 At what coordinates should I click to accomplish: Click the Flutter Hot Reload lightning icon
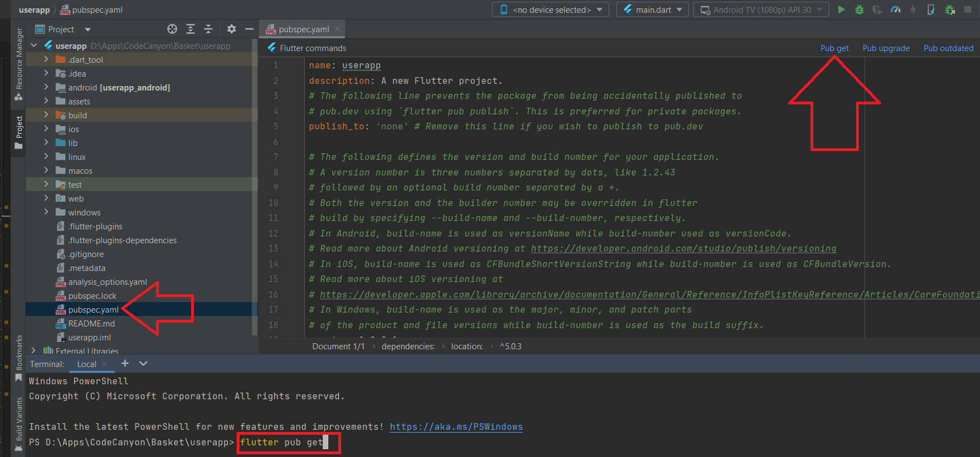coord(913,9)
